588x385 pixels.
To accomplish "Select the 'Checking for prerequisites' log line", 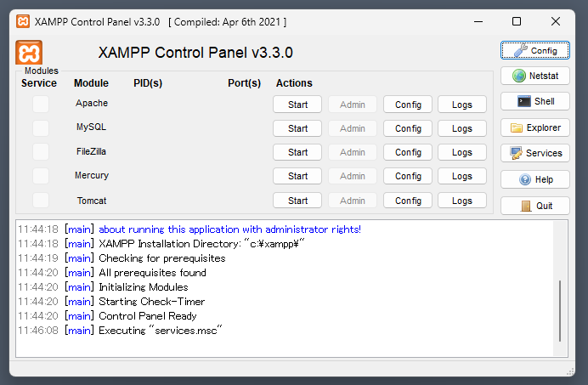I will click(x=122, y=258).
